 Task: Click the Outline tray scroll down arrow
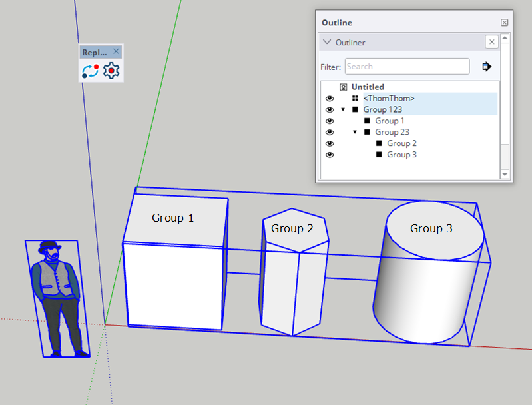click(505, 174)
